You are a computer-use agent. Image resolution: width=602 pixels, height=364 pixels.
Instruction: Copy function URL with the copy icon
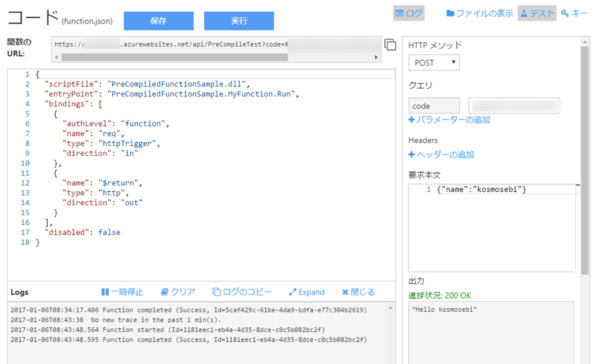tap(390, 45)
